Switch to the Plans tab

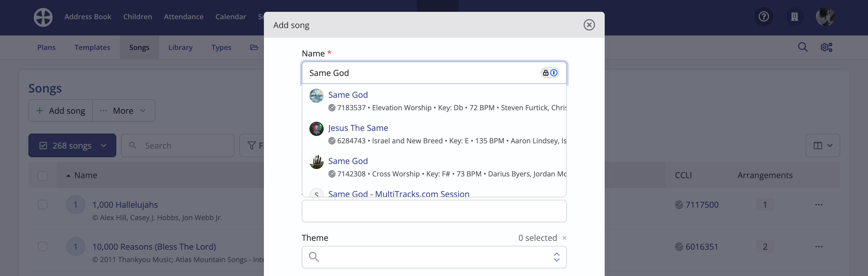(46, 48)
